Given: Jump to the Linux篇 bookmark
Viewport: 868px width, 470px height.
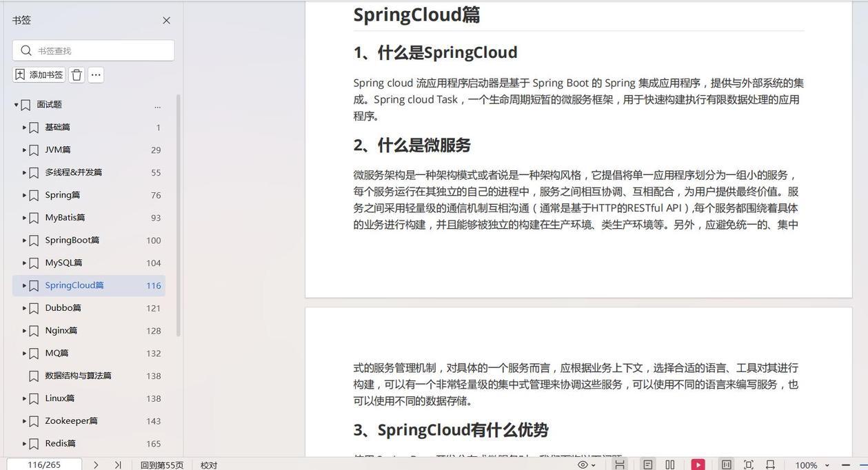Looking at the screenshot, I should pyautogui.click(x=59, y=398).
